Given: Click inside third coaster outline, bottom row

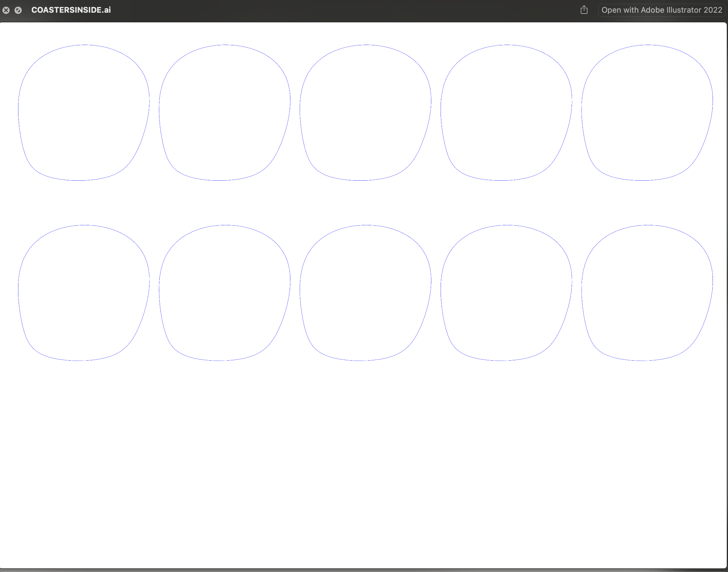Looking at the screenshot, I should coord(366,293).
